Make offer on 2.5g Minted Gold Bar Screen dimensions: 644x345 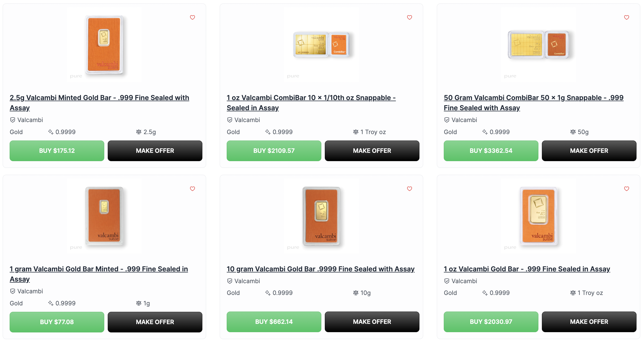(155, 151)
